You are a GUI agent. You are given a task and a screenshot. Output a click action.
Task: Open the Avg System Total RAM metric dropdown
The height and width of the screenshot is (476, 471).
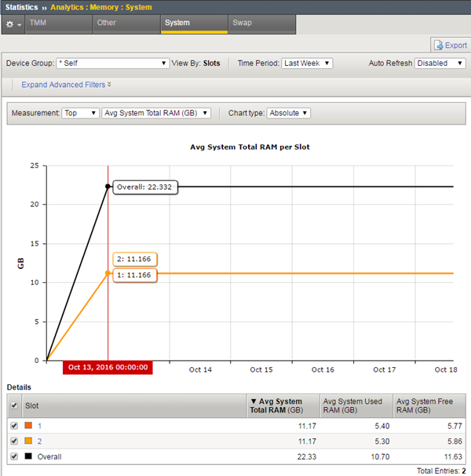[157, 113]
